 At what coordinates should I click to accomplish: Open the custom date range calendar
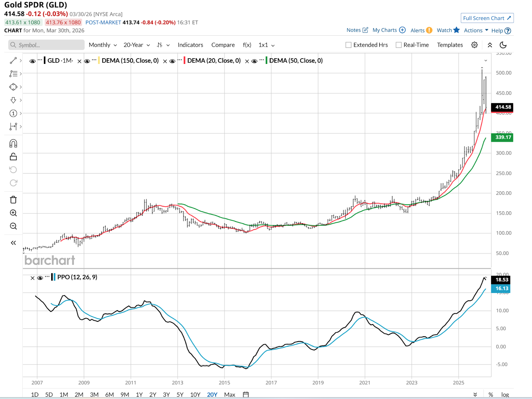[x=246, y=394]
